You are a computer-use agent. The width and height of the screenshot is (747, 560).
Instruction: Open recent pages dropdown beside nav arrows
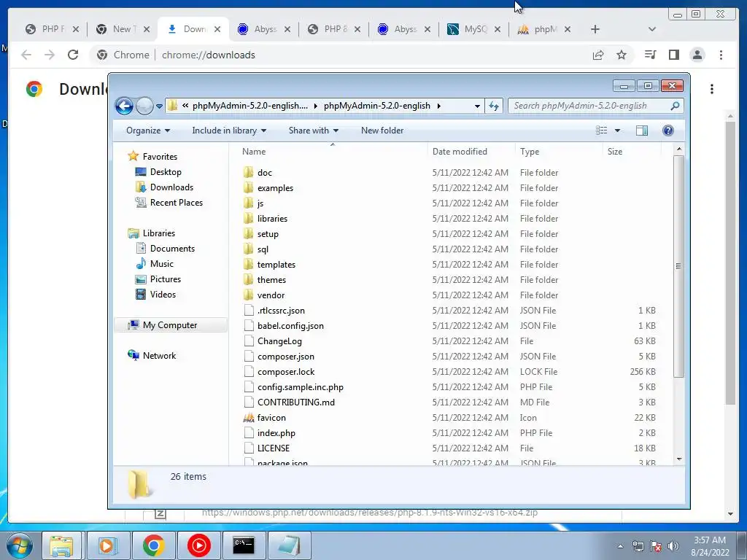click(159, 106)
